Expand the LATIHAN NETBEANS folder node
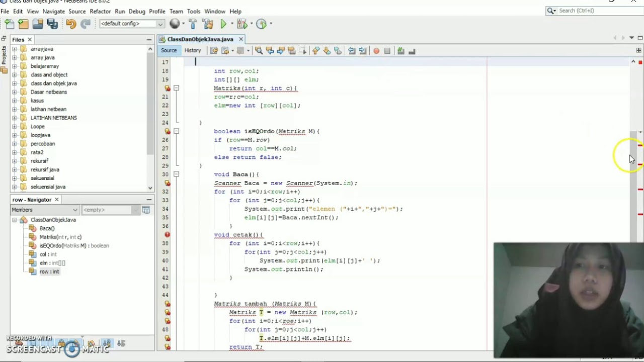This screenshot has width=644, height=362. pyautogui.click(x=14, y=118)
